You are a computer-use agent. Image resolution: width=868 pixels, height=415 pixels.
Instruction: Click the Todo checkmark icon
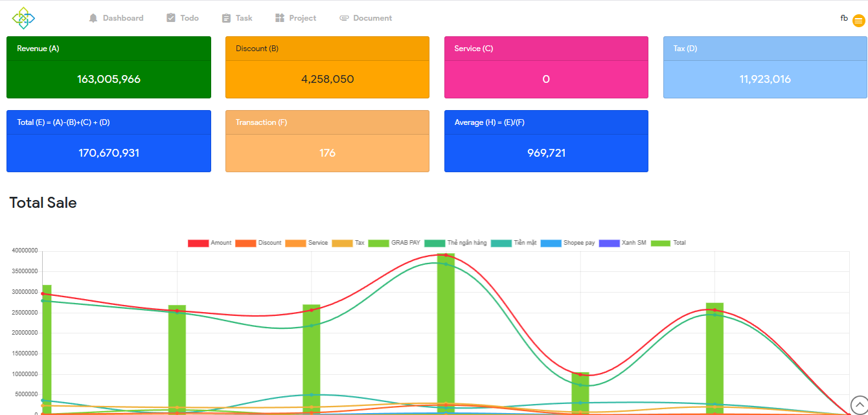tap(171, 18)
